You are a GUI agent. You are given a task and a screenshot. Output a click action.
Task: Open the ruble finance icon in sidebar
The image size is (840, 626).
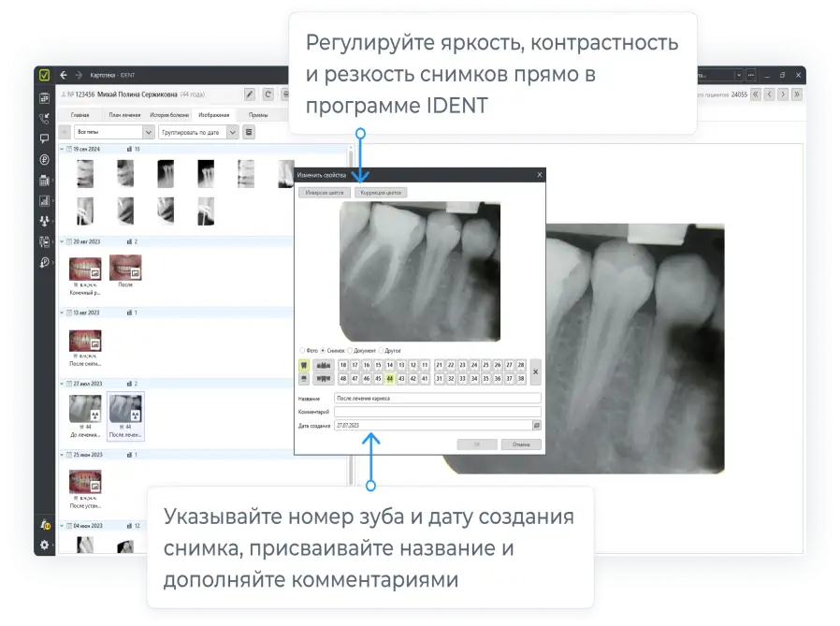[x=44, y=159]
